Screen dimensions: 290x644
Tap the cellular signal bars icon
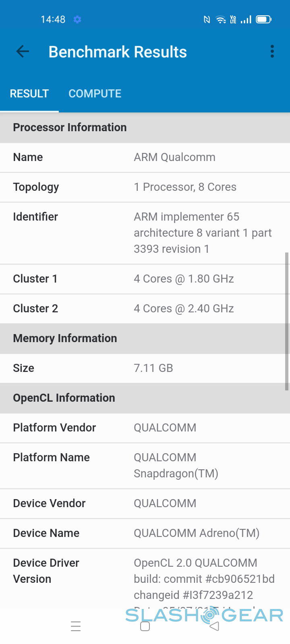click(246, 19)
